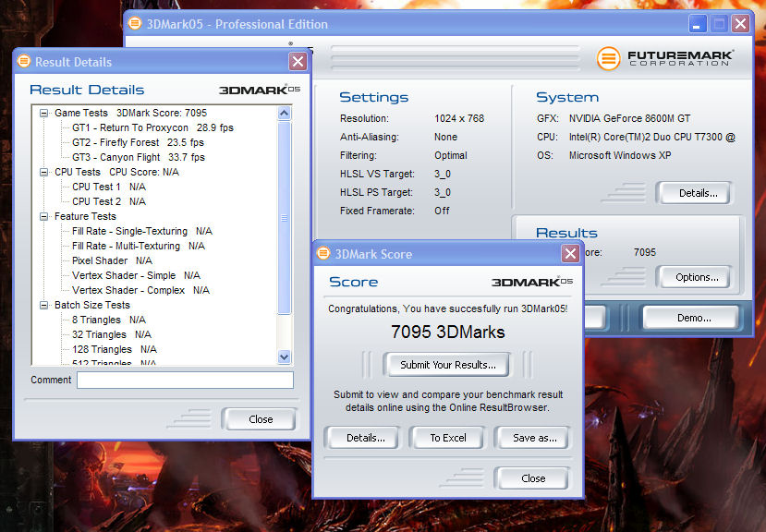Viewport: 766px width, 532px height.
Task: Select 8 Triangles row
Action: (x=108, y=320)
